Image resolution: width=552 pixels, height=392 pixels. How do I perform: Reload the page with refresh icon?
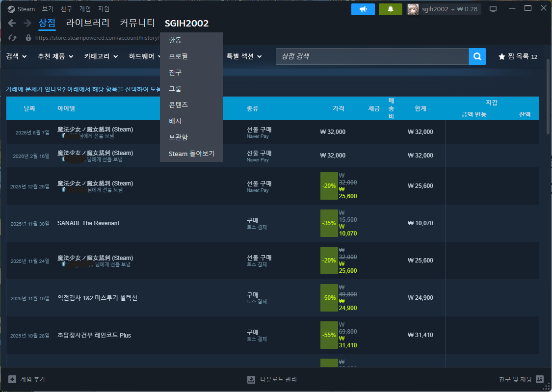[x=12, y=38]
